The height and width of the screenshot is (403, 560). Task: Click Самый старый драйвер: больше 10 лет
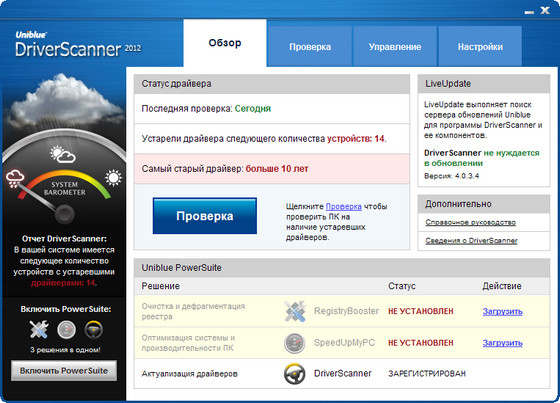272,169
